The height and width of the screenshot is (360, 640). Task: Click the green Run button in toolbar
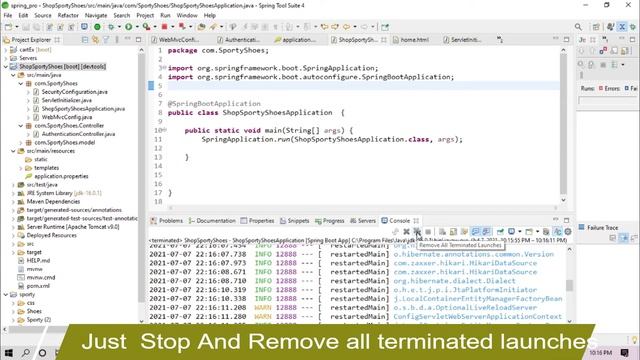click(x=129, y=27)
